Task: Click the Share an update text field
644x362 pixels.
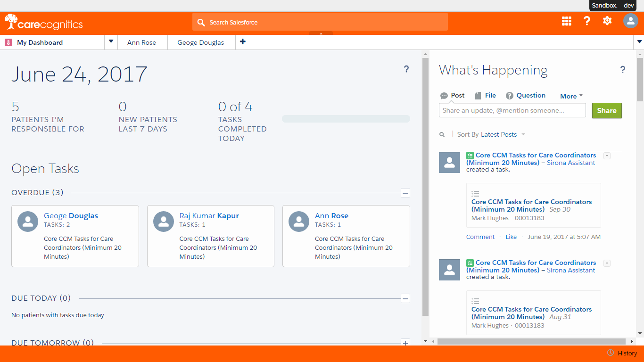Action: [512, 111]
